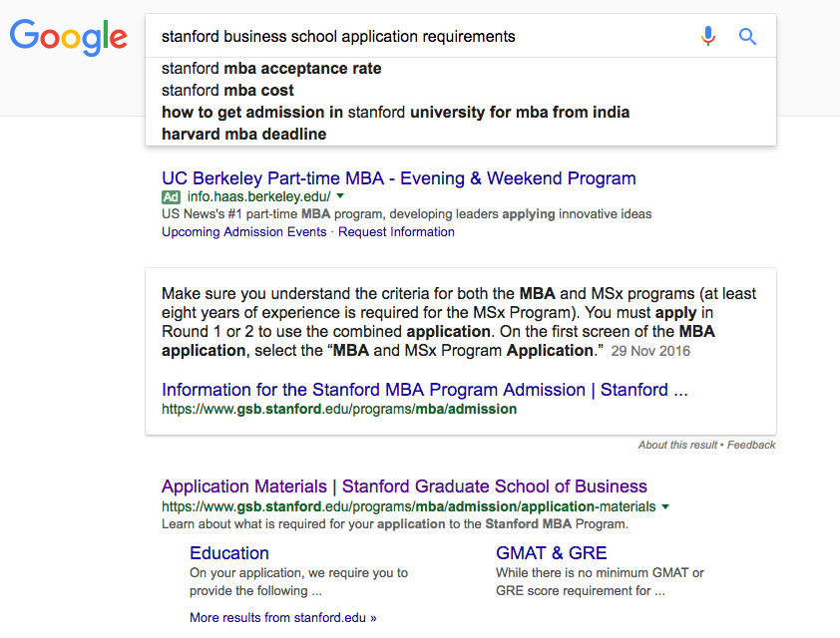Open UC Berkeley Part-time MBA ad link
This screenshot has height=638, width=840.
[398, 178]
